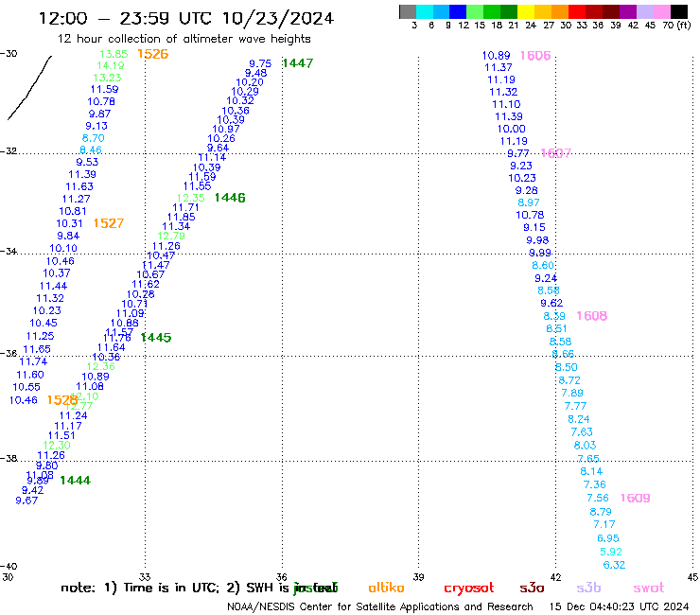
Task: Click the wave height value 10.00
Action: click(x=512, y=129)
